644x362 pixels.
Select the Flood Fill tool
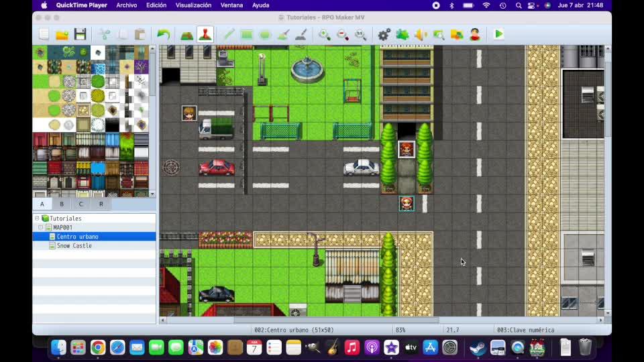tap(283, 34)
